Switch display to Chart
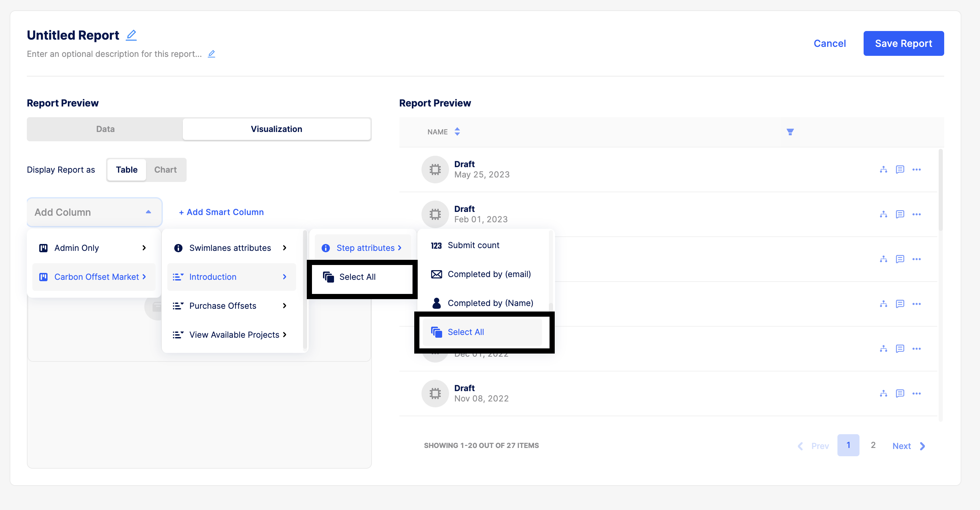The image size is (980, 510). coord(165,170)
